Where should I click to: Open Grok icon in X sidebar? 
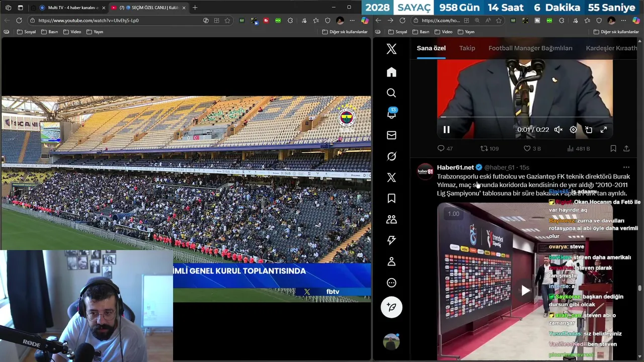pos(391,156)
